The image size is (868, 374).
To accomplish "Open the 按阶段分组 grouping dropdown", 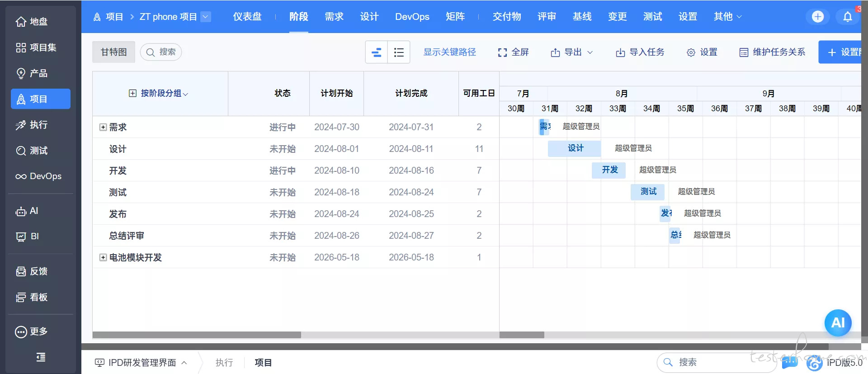I will pyautogui.click(x=165, y=93).
